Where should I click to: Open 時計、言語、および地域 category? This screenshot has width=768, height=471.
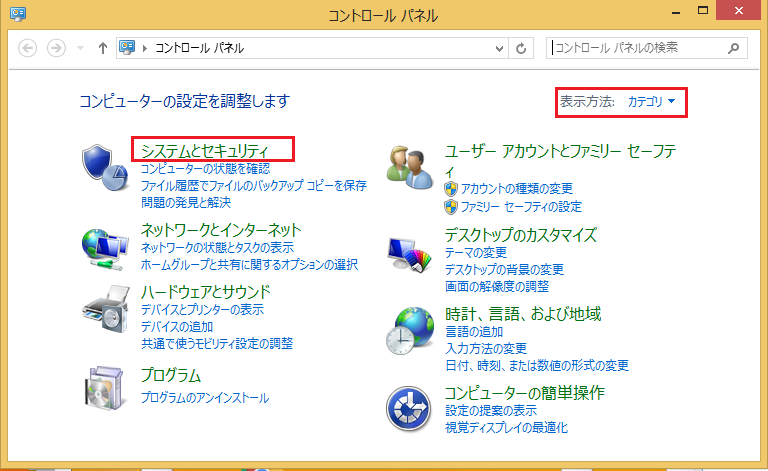(523, 314)
